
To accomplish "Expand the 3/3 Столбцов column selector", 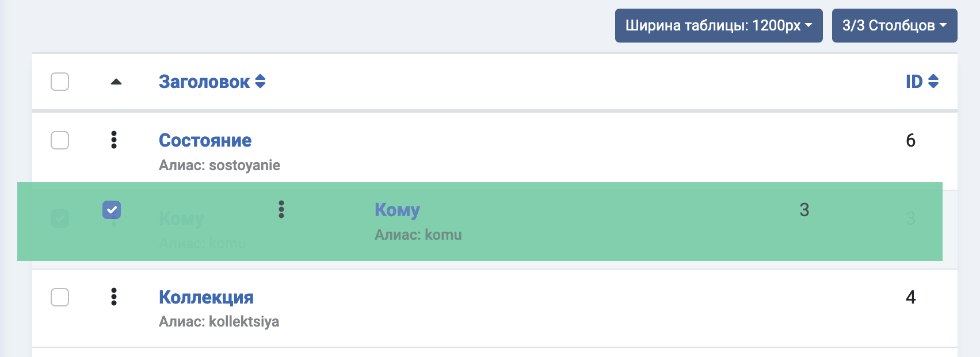I will [894, 25].
